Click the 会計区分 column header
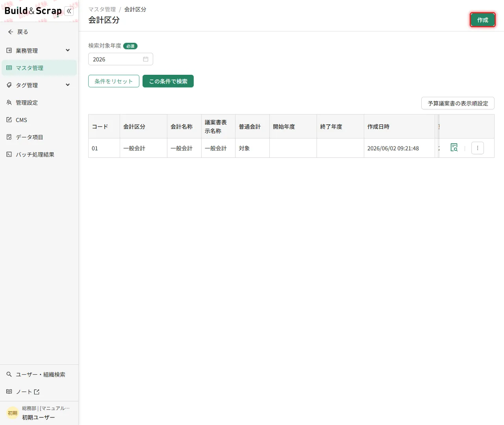Screen dimensions: 504x425 point(144,126)
